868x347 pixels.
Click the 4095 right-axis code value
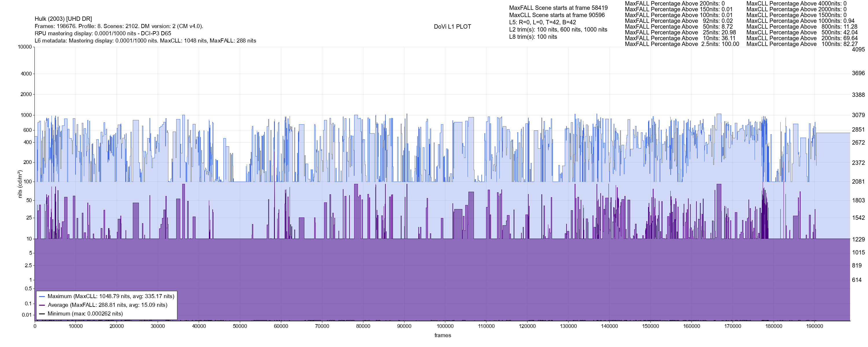[858, 49]
